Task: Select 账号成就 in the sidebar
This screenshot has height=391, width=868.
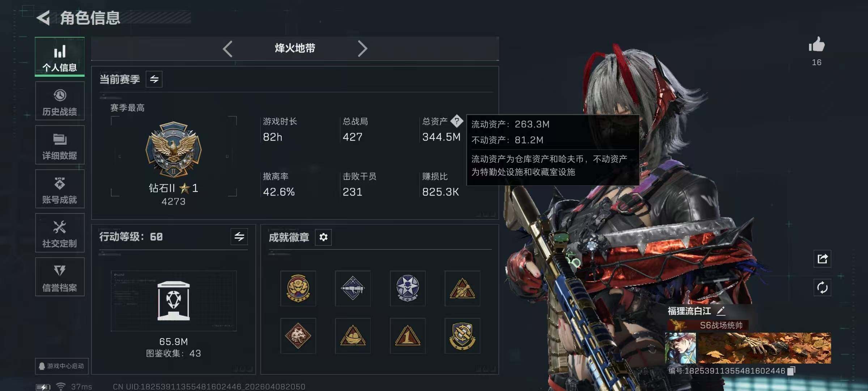Action: click(x=60, y=189)
